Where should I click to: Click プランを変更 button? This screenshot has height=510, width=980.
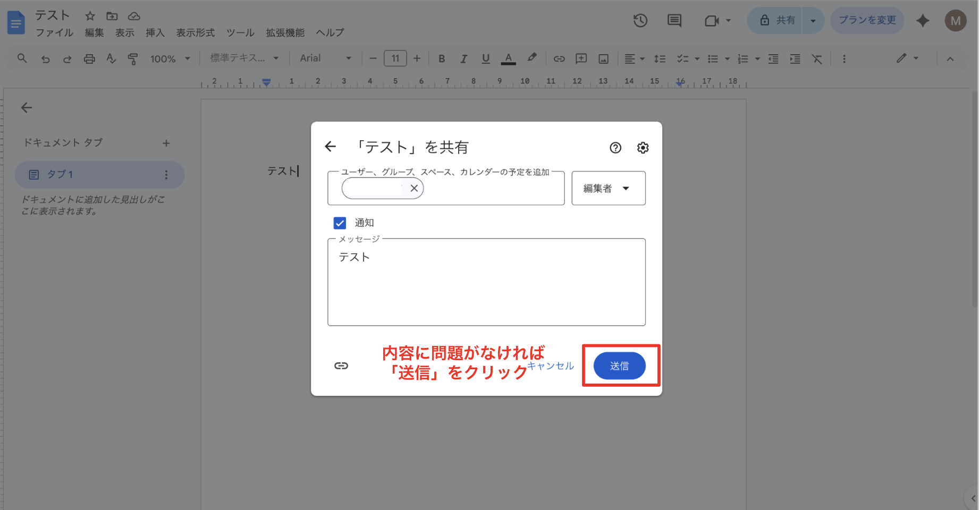867,21
